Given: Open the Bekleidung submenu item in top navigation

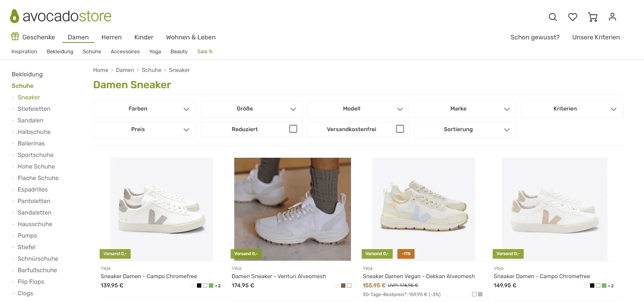Looking at the screenshot, I should (x=60, y=52).
